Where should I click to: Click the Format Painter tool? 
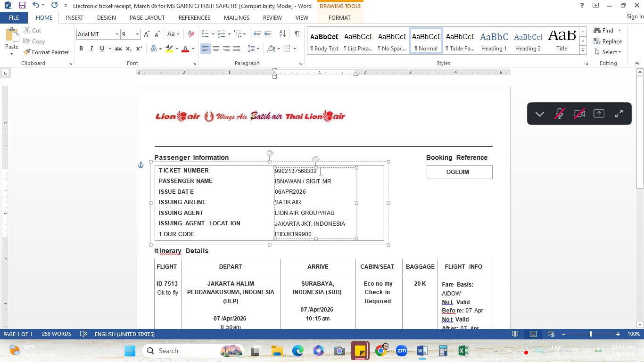point(46,52)
